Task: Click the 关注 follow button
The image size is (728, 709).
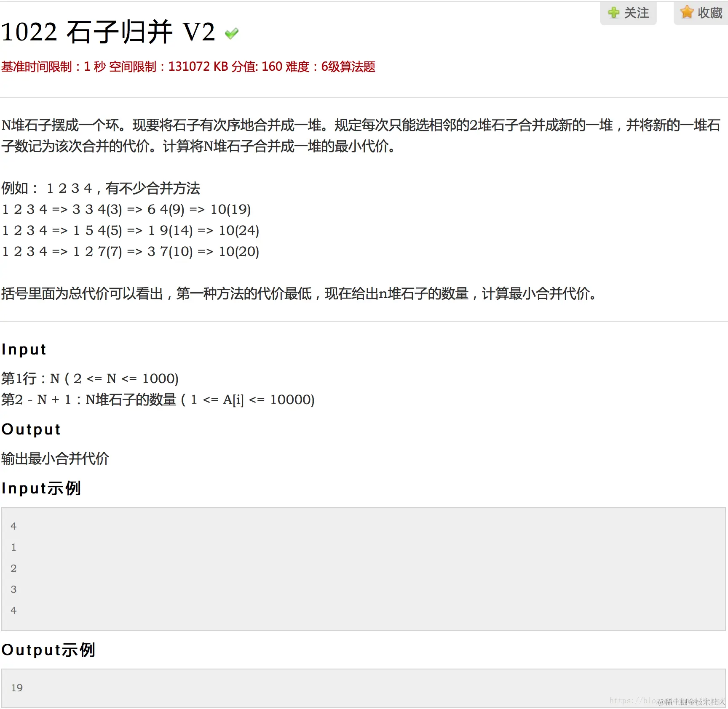Action: [628, 13]
